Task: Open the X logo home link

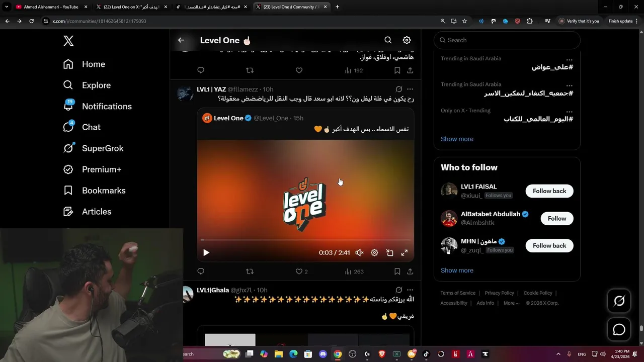Action: point(68,41)
